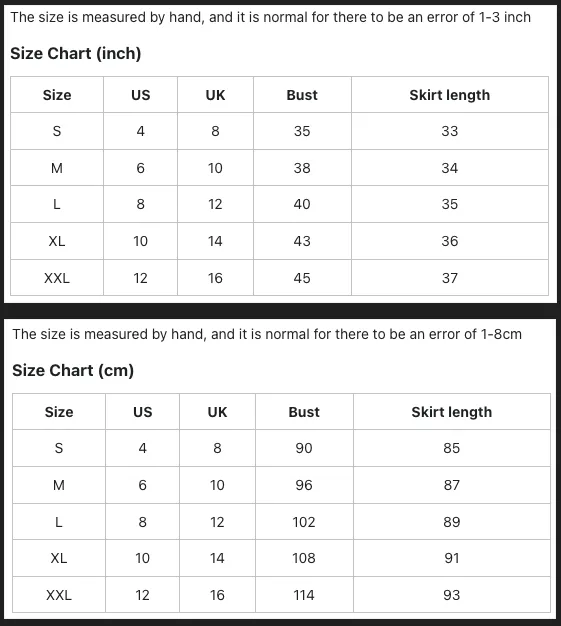The image size is (561, 626).
Task: Select bust value 102 in cm chart
Action: click(x=304, y=522)
